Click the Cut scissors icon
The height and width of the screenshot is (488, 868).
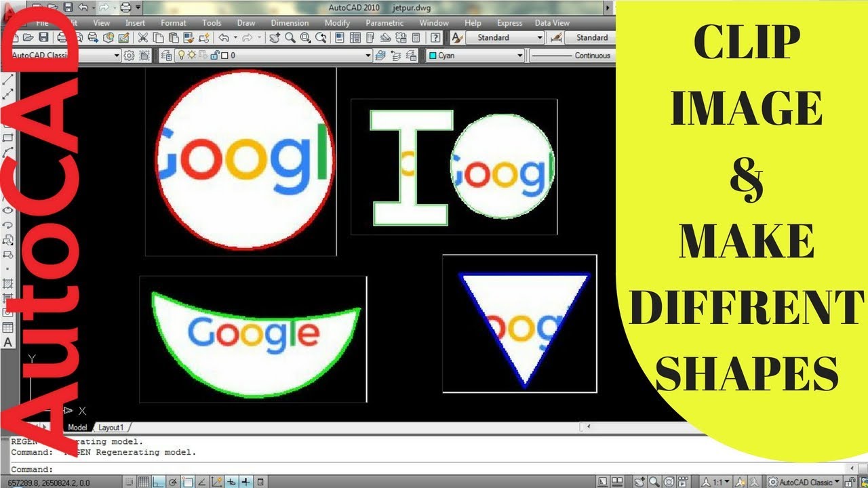pyautogui.click(x=143, y=37)
